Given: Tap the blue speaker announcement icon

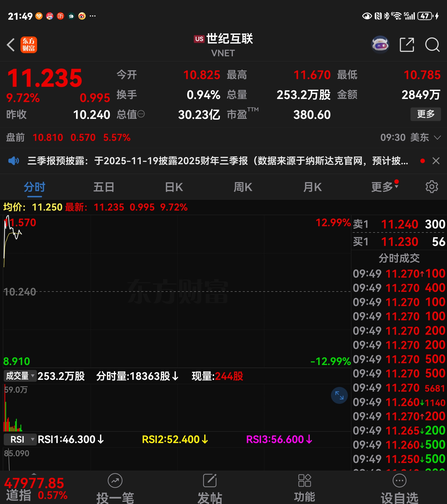Looking at the screenshot, I should click(14, 161).
